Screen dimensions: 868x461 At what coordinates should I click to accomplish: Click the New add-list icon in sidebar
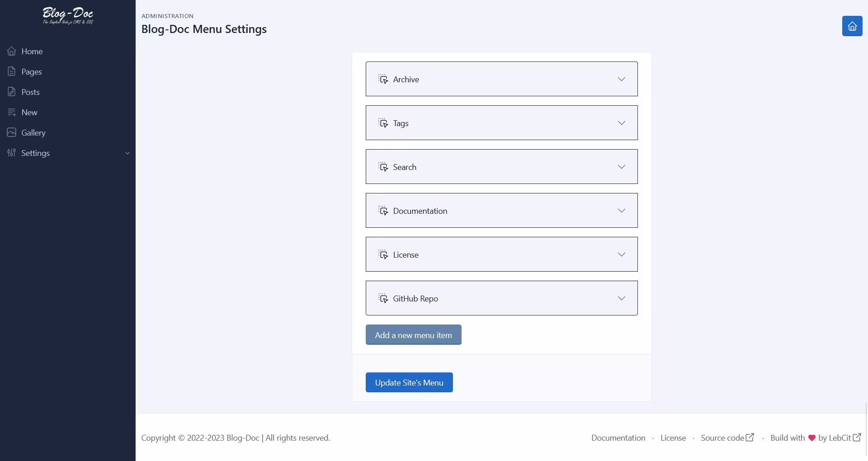pos(12,112)
